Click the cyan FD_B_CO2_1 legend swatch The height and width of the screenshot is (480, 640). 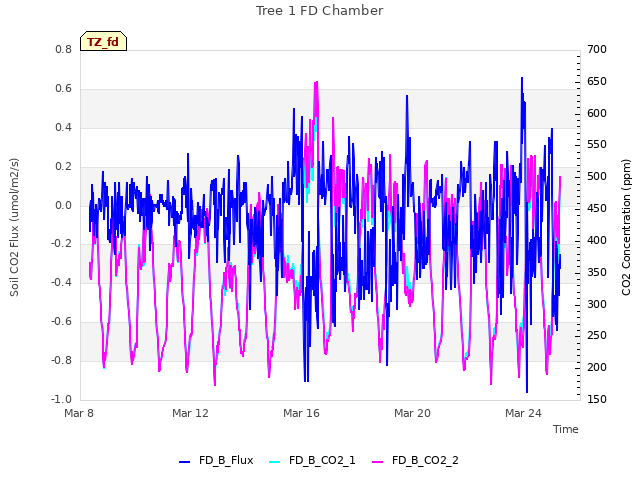click(x=275, y=462)
